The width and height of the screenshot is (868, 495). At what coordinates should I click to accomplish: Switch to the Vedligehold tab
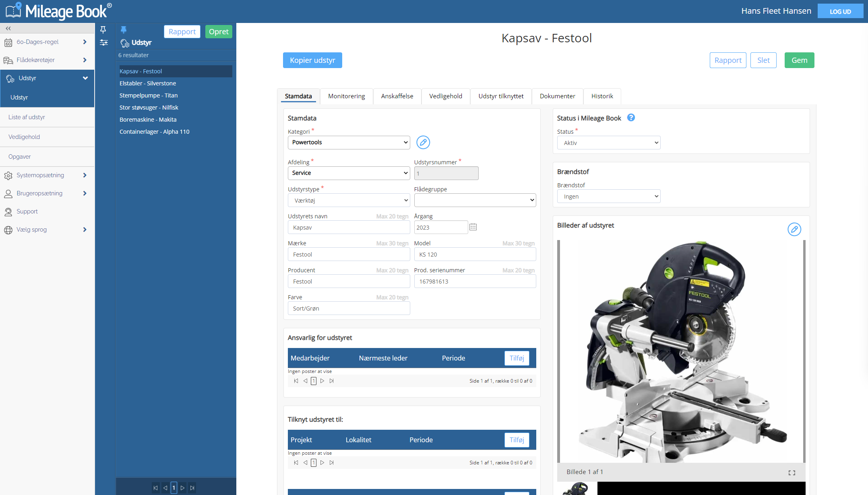coord(446,96)
